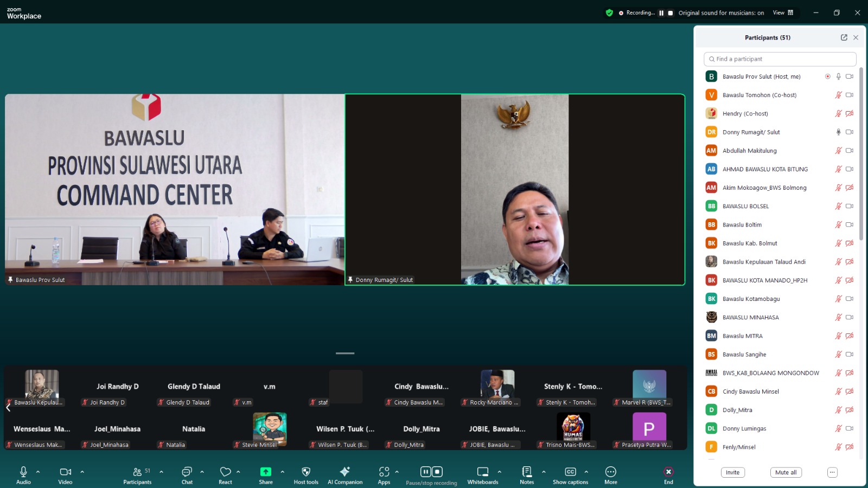
Task: Mute Donny Rumagit/ Sulut microphone
Action: coord(838,132)
